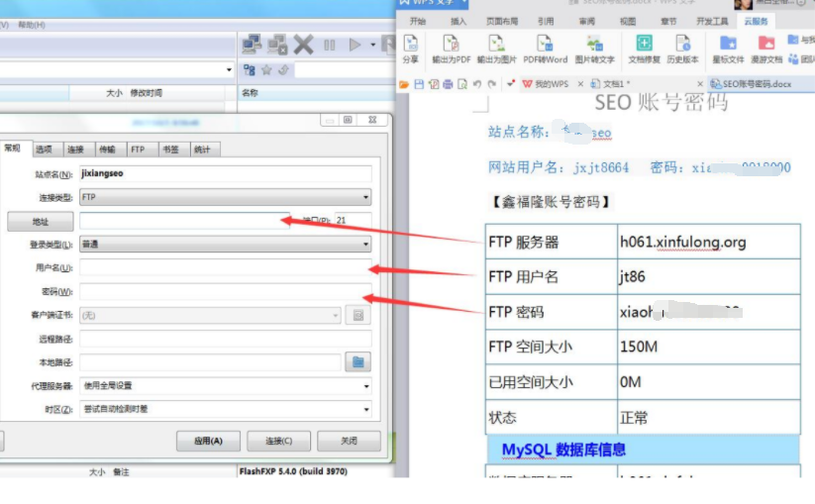Click the Connect icon in FlashFXP toolbar
815x504 pixels.
[x=253, y=45]
